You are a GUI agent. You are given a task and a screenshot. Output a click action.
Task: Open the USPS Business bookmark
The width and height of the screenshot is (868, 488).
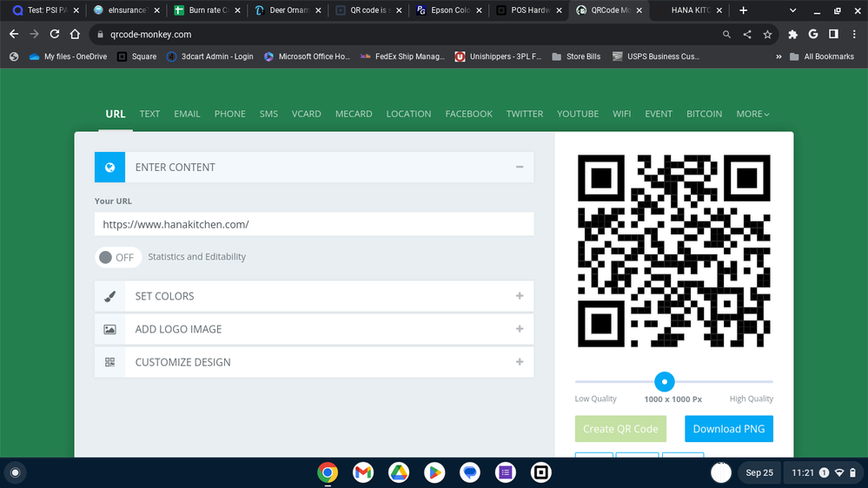click(656, 56)
